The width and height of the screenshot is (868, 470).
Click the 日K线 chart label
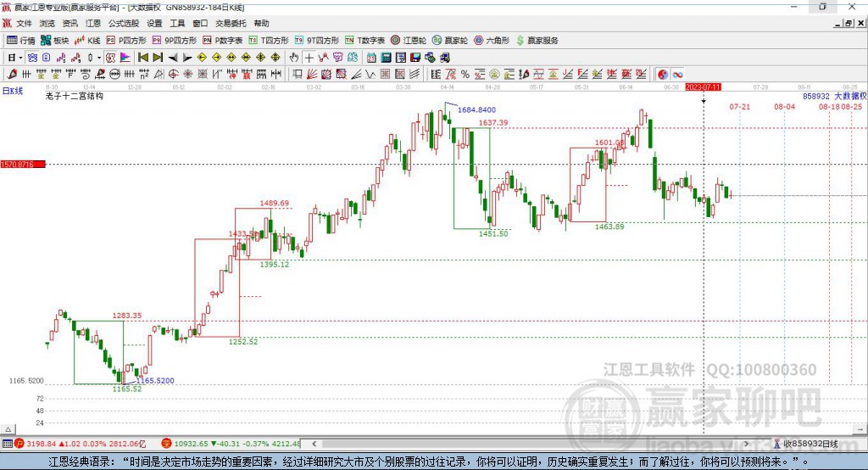pyautogui.click(x=13, y=91)
